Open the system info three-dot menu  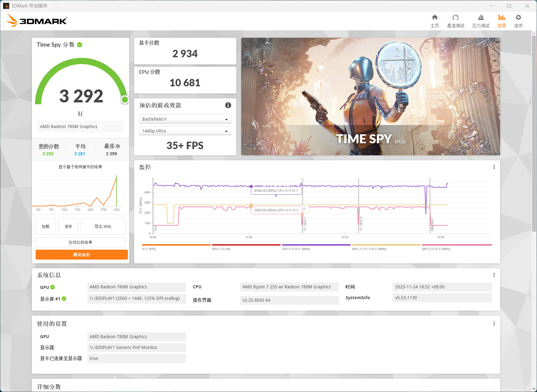(494, 275)
